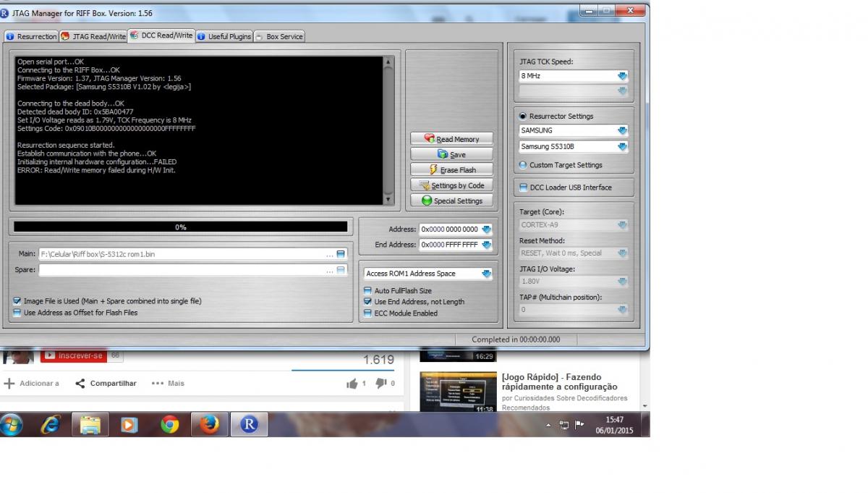Open the Address value dropdown arrow
This screenshot has width=868, height=493.
point(486,229)
